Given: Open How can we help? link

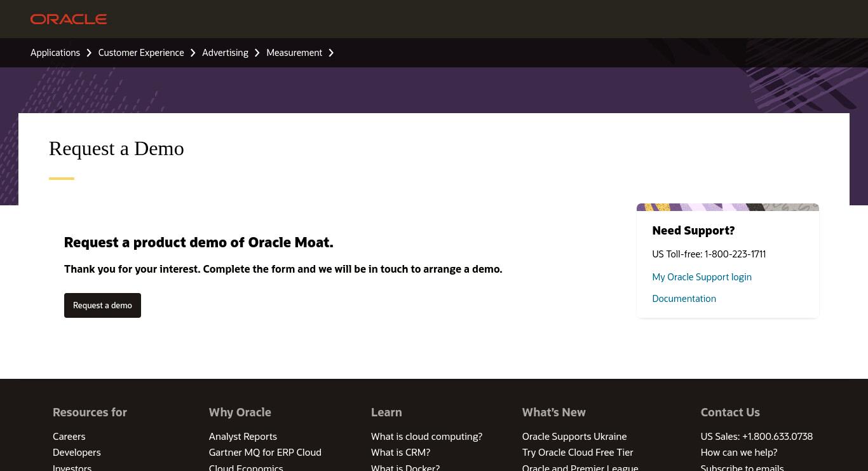Looking at the screenshot, I should pyautogui.click(x=739, y=453).
